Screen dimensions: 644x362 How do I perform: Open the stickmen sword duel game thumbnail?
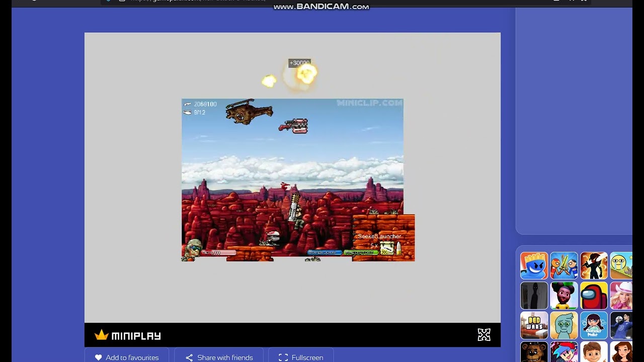[564, 265]
